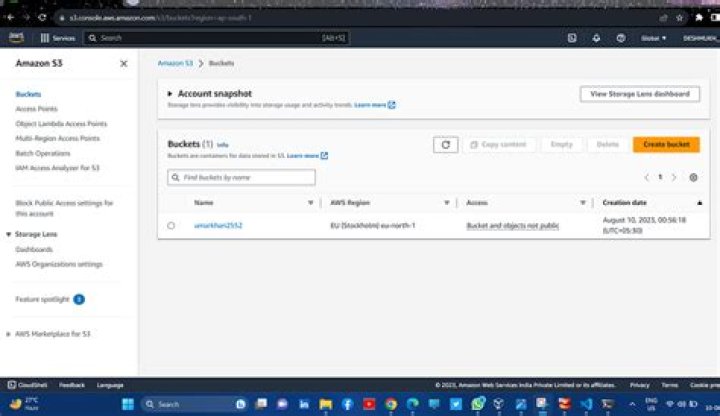This screenshot has height=416, width=720.
Task: Open CloudShell from footer
Action: (28, 385)
